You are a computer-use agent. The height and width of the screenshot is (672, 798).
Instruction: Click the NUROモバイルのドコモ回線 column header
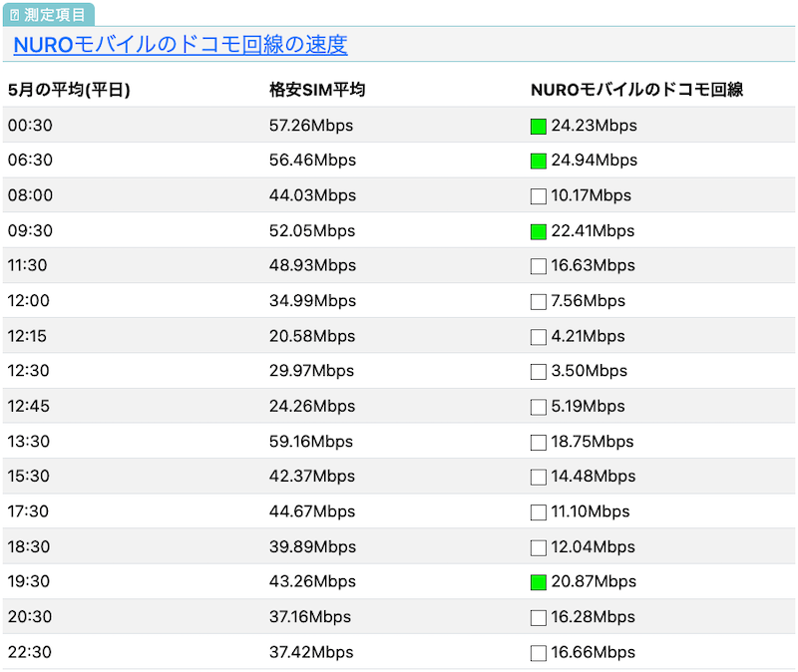coord(636,90)
